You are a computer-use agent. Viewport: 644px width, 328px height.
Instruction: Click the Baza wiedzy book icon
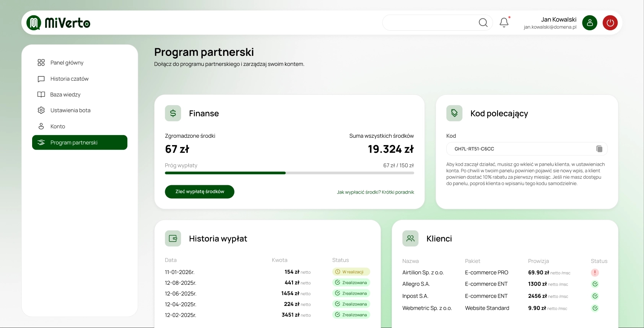pyautogui.click(x=41, y=95)
